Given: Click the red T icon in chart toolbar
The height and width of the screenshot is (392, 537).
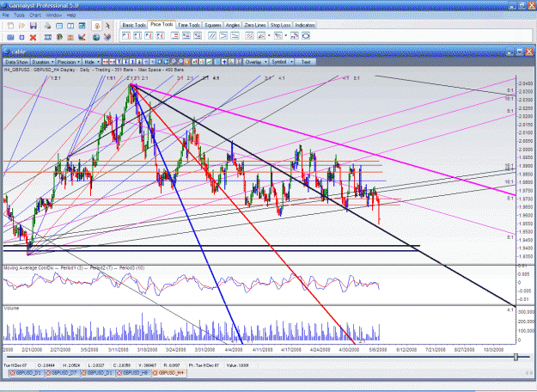Looking at the screenshot, I should pyautogui.click(x=119, y=62).
